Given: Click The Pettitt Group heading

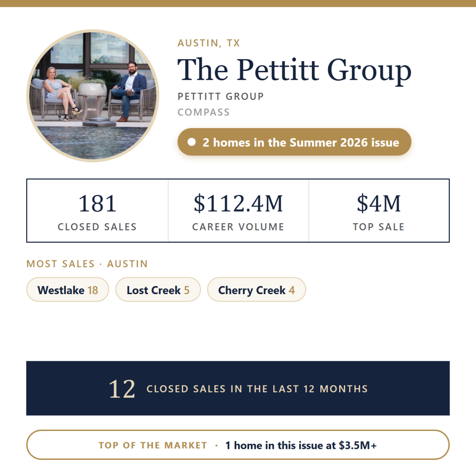Looking at the screenshot, I should (294, 70).
